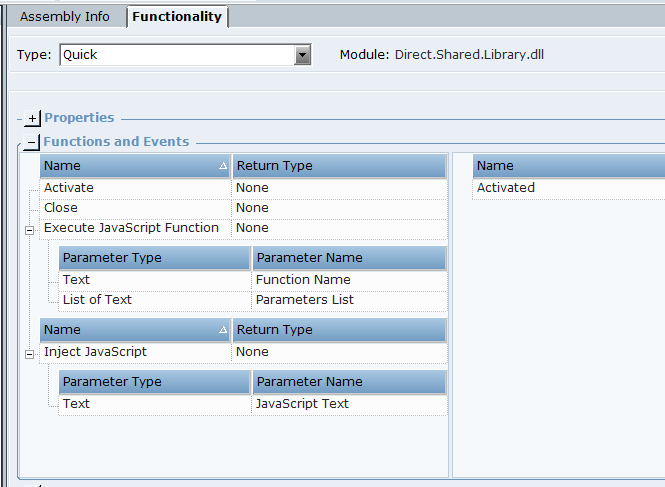Collapse the Execute JavaScript Function row
Screen dimensions: 665x487
click(x=28, y=229)
